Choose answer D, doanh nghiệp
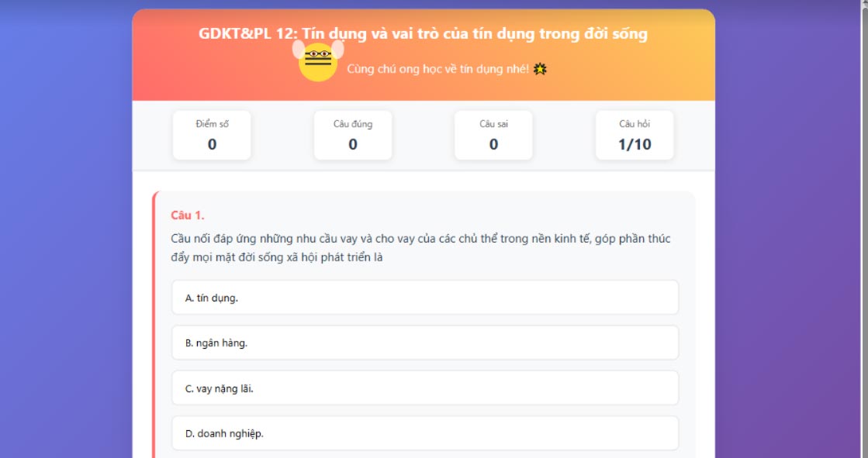Image resolution: width=868 pixels, height=458 pixels. [425, 432]
